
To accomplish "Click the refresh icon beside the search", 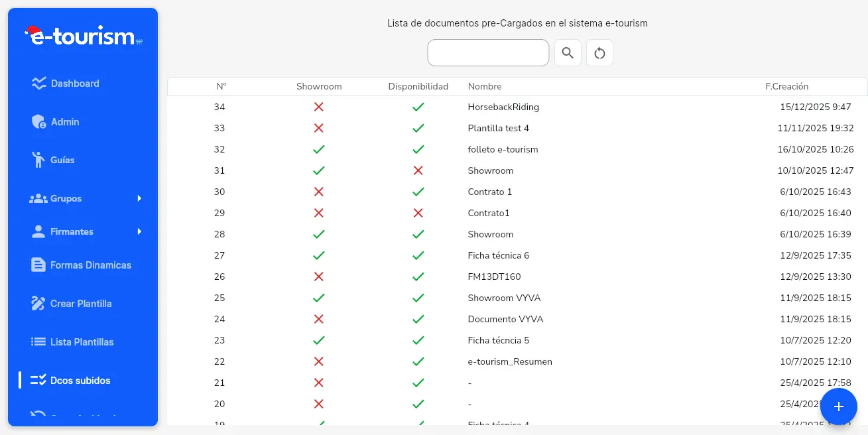I will (x=599, y=52).
